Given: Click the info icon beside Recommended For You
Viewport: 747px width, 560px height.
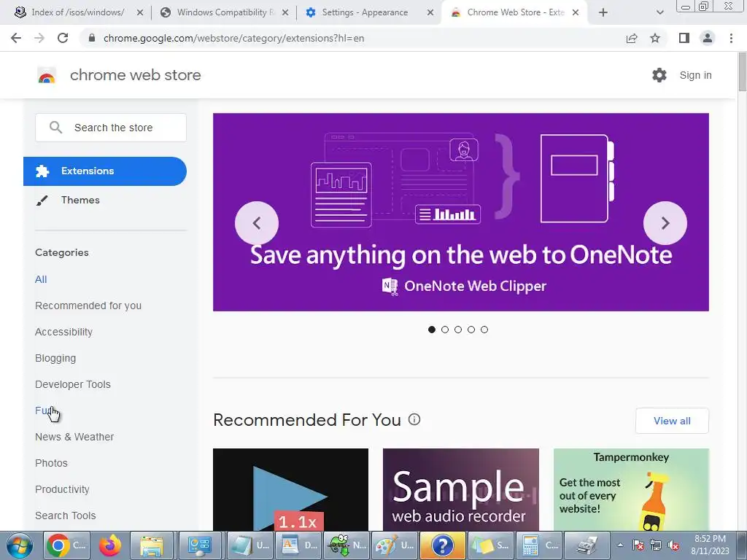Looking at the screenshot, I should (414, 419).
